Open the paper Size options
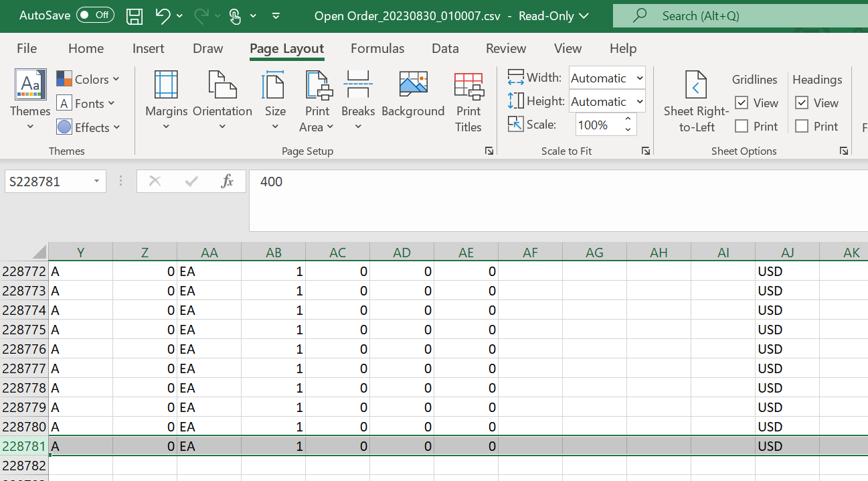The image size is (868, 481). [x=274, y=100]
